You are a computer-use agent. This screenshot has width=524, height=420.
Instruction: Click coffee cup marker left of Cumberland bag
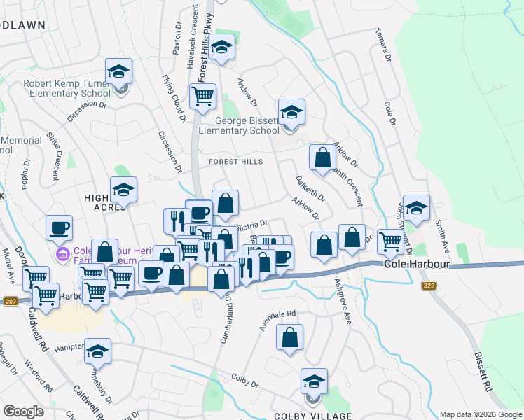151,274
